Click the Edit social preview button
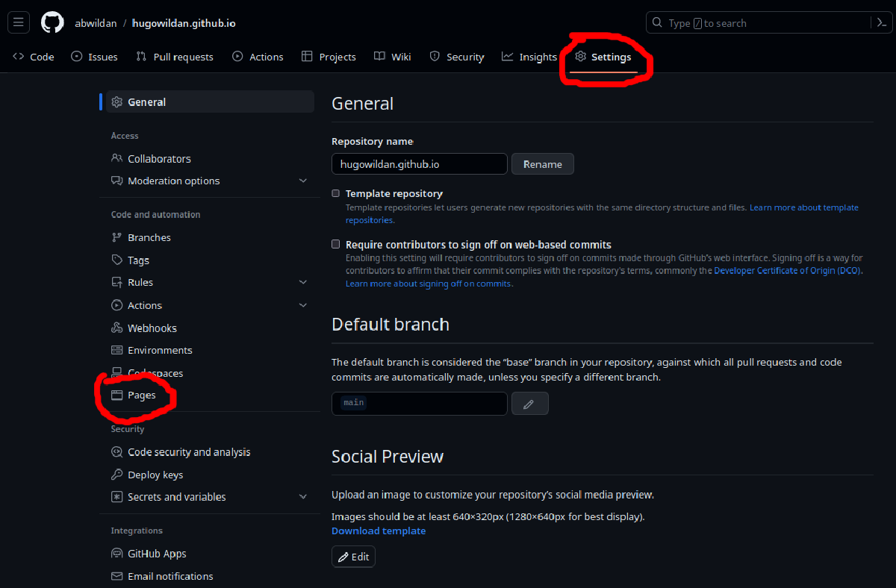The image size is (896, 588). click(353, 557)
